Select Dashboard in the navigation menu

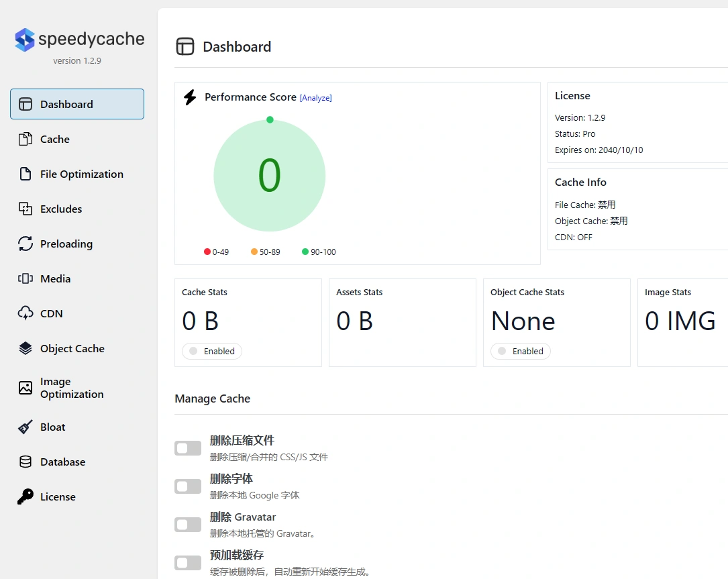pyautogui.click(x=66, y=104)
